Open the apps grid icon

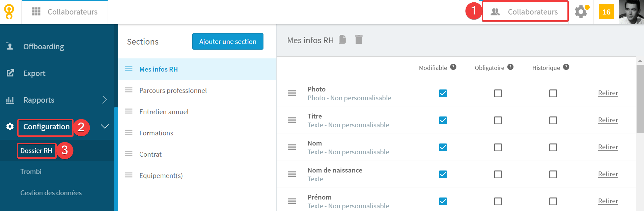pyautogui.click(x=36, y=12)
